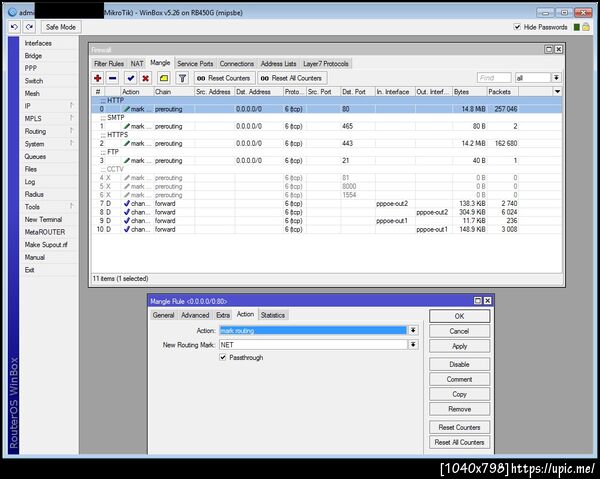Open the column chooser dropdown arrow

point(558,91)
